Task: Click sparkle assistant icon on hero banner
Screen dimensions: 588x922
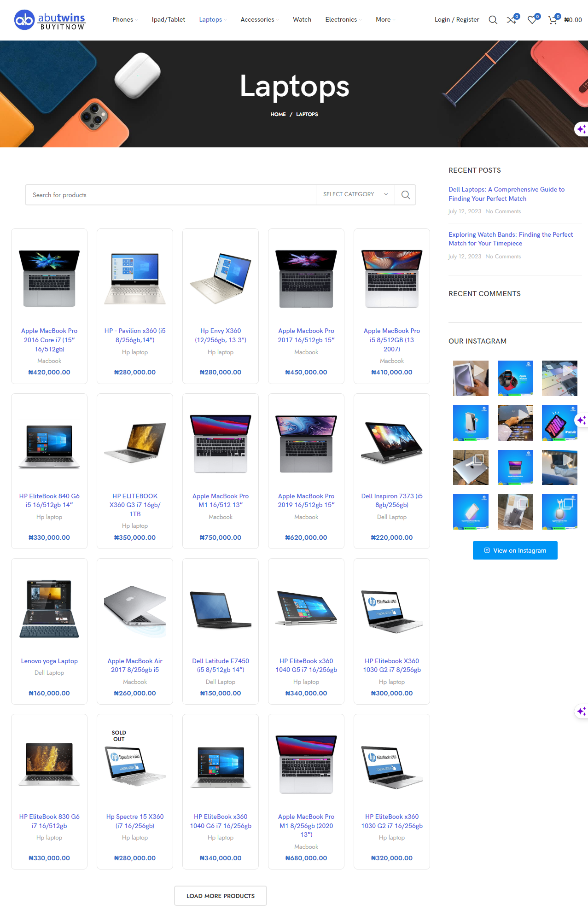Action: pos(581,129)
